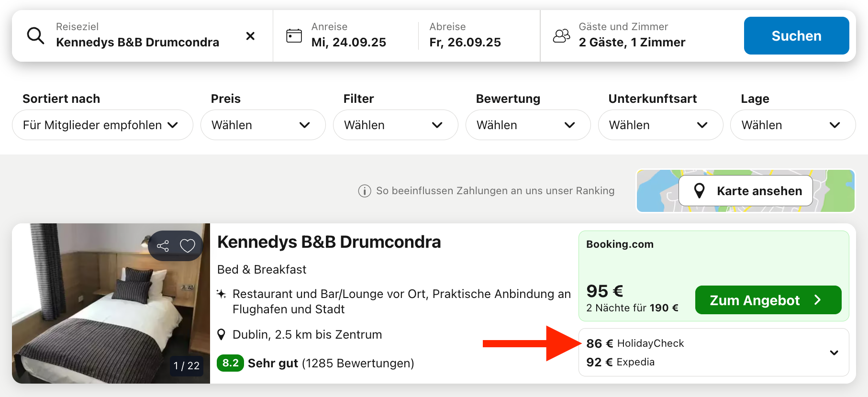
Task: Open the Bewertung dropdown
Action: 528,125
